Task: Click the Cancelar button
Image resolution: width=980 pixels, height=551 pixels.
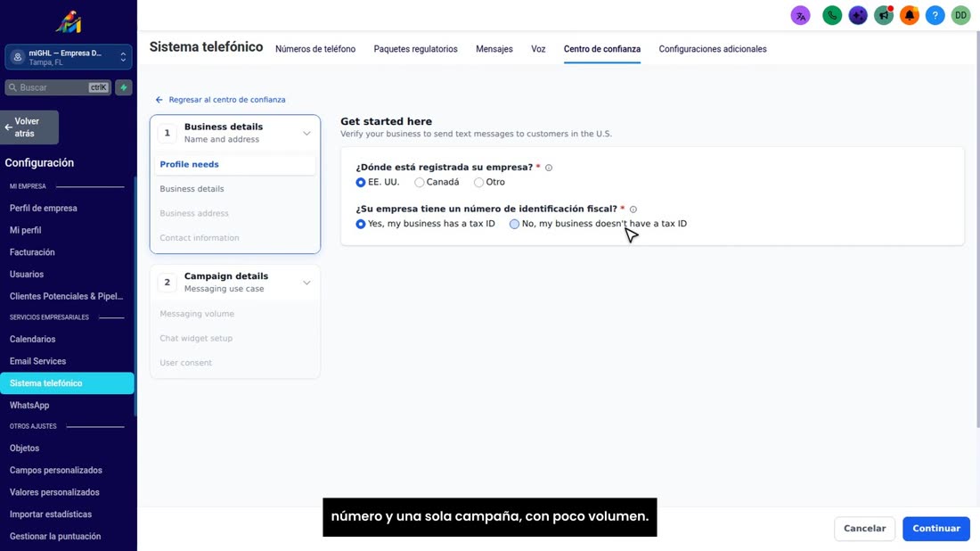Action: 864,529
